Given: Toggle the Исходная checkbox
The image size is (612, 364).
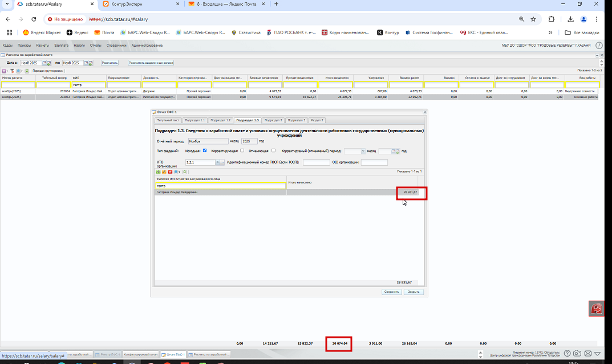Looking at the screenshot, I should point(205,150).
